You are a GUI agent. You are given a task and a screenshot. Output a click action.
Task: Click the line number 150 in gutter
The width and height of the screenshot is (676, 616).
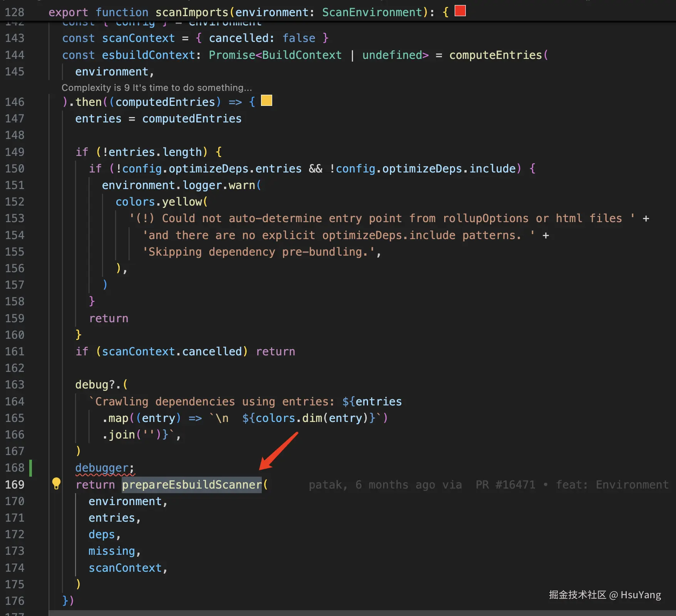pyautogui.click(x=15, y=169)
